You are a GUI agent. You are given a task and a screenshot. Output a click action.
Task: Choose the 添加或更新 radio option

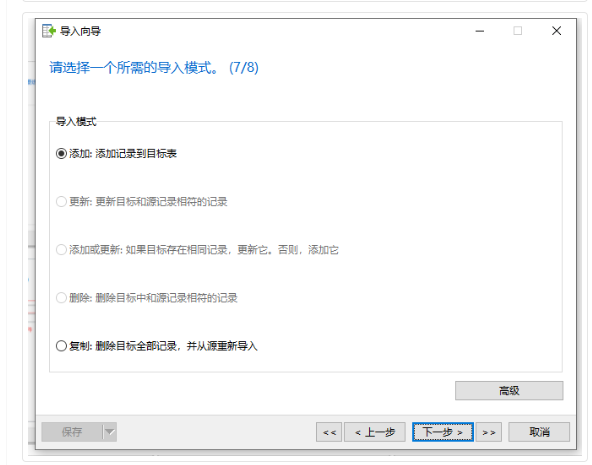point(197,249)
